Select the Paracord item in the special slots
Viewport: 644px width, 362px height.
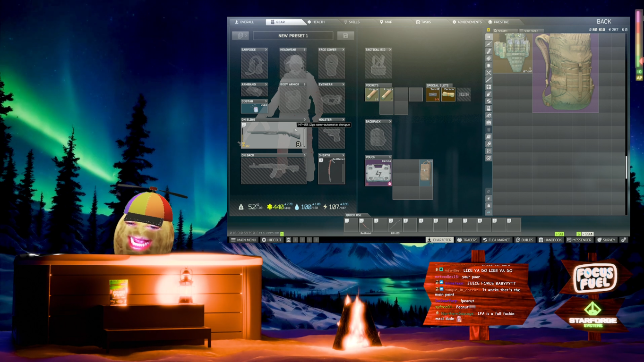(x=448, y=94)
